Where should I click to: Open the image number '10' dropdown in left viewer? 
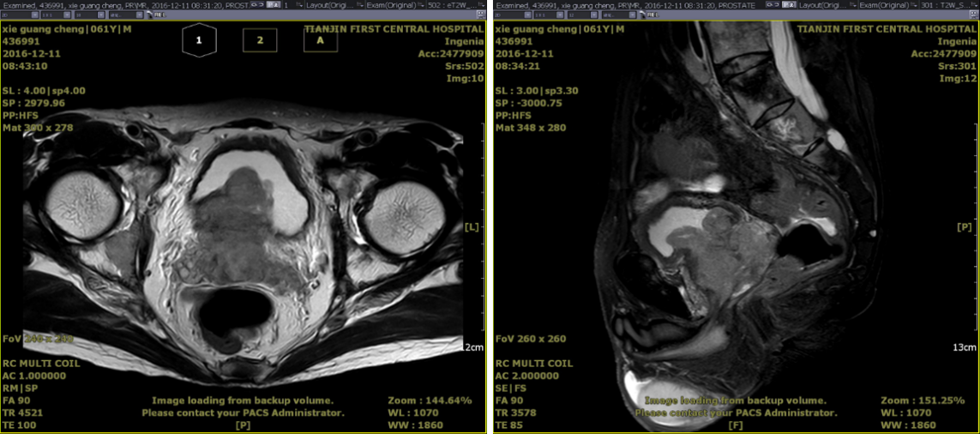(x=89, y=15)
